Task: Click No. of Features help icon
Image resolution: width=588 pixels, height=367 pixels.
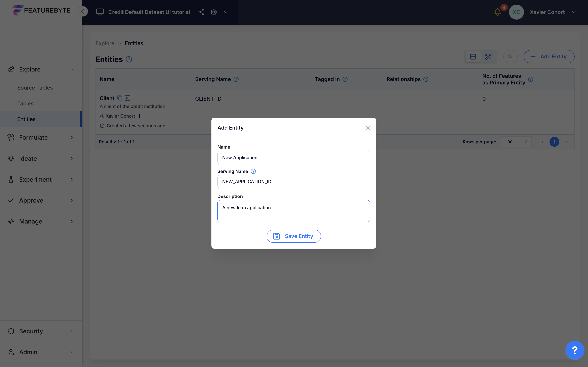Action: (x=530, y=79)
